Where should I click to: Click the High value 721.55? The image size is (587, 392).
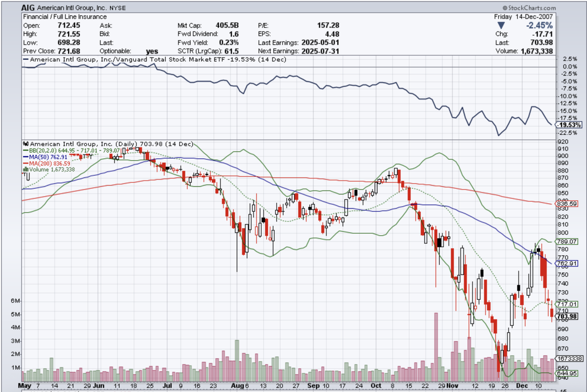69,34
